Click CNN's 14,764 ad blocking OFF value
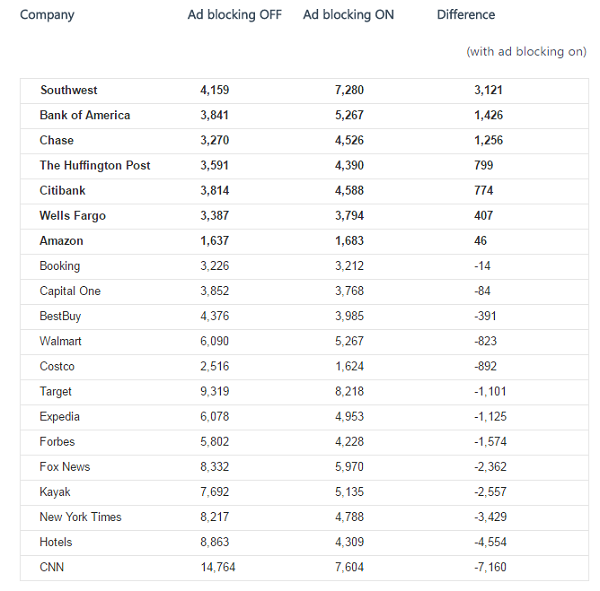This screenshot has height=591, width=600. tap(218, 567)
